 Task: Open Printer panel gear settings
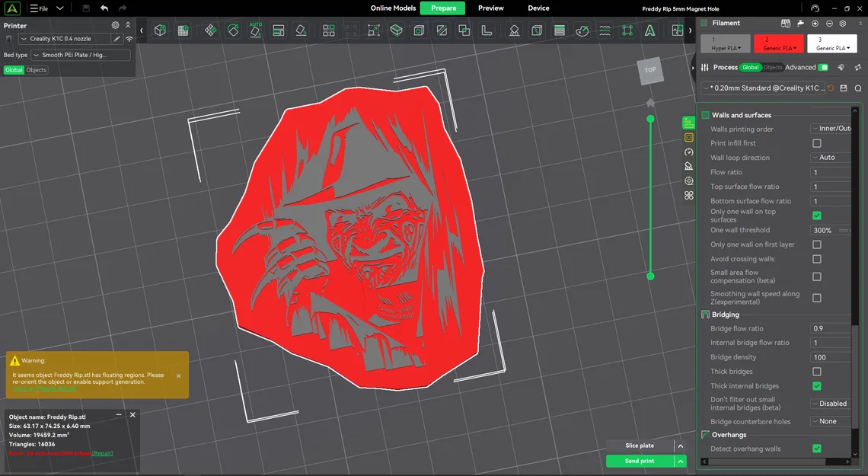(x=115, y=25)
